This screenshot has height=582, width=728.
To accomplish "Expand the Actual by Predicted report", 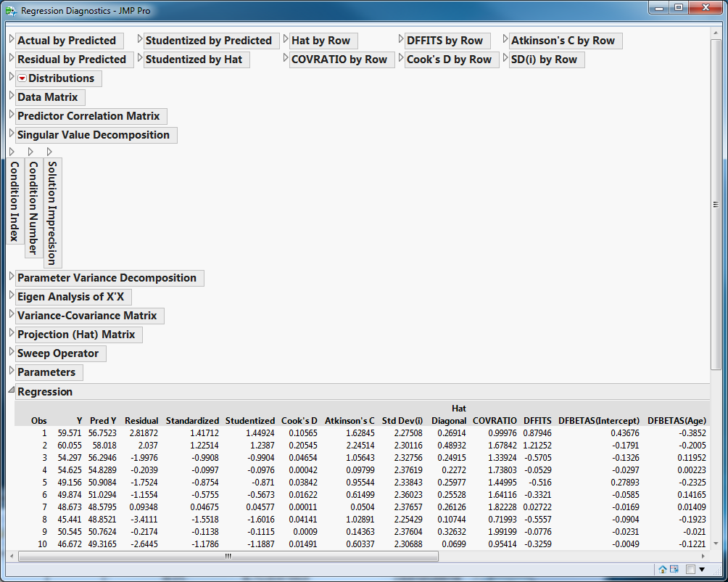I will click(12, 41).
